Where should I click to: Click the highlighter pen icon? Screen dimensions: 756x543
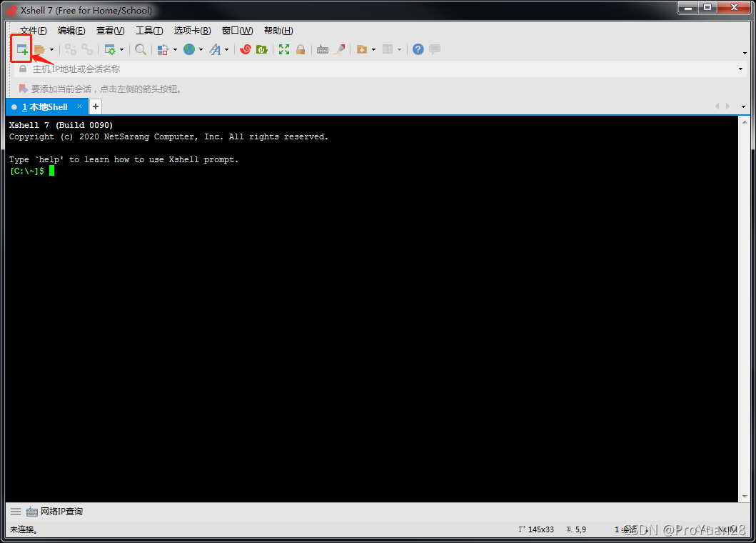pos(339,49)
